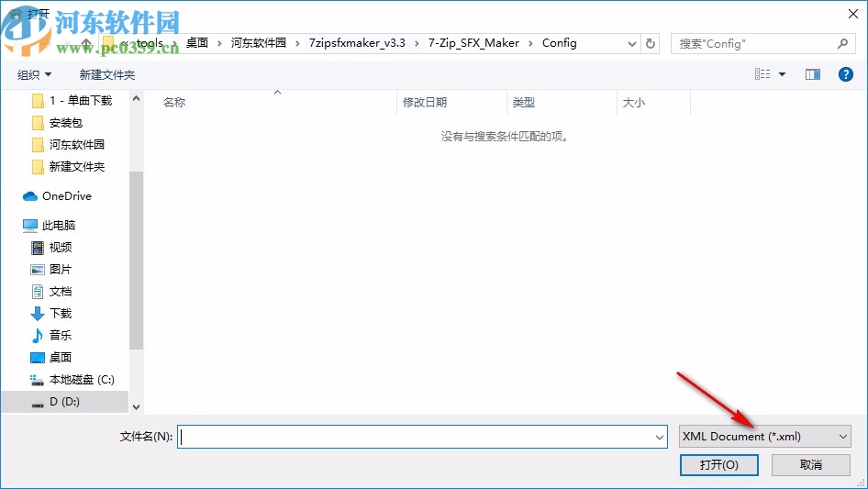This screenshot has width=868, height=489.
Task: Navigate to 桌面 in breadcrumb path
Action: (197, 43)
